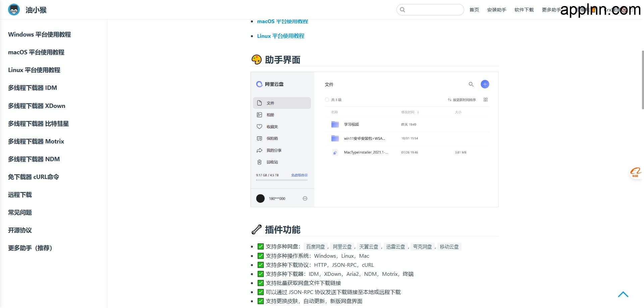Screen dimensions: 644x308
Task: Select 多线程下载器 Motrix sidebar item
Action: 36,141
